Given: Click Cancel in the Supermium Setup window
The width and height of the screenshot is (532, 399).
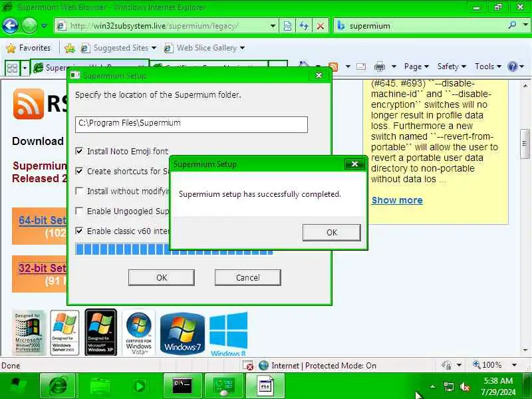Looking at the screenshot, I should [x=247, y=277].
